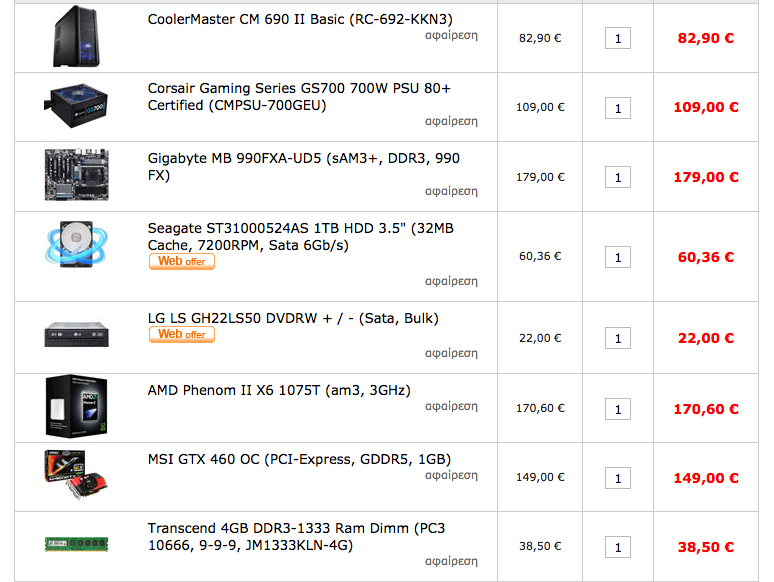Remove the CoolerMaster case via αφαίρεση
The image size is (774, 582).
point(451,36)
